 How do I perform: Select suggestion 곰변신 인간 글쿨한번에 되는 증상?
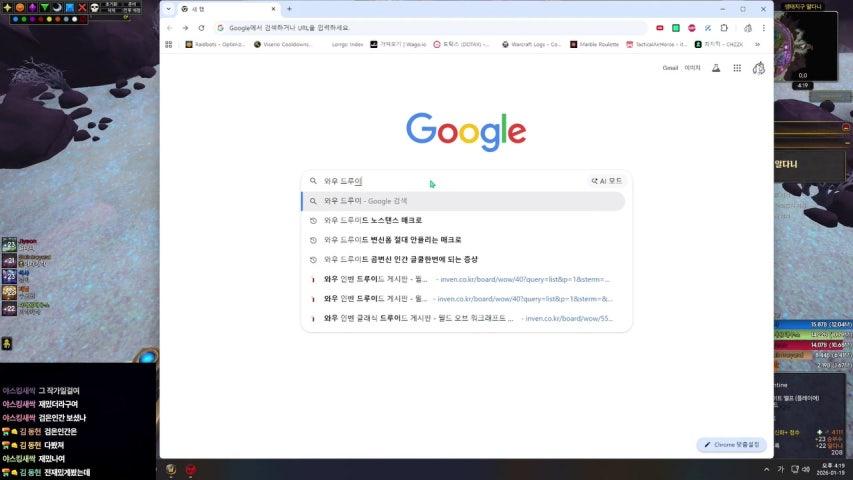[x=463, y=260]
